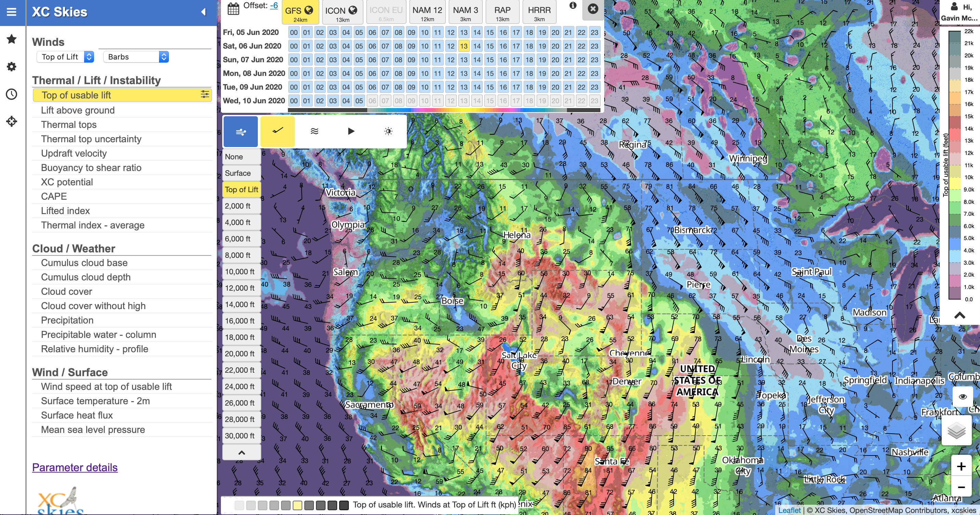Open settings gear in sidebar
This screenshot has width=980, height=515.
coord(12,67)
